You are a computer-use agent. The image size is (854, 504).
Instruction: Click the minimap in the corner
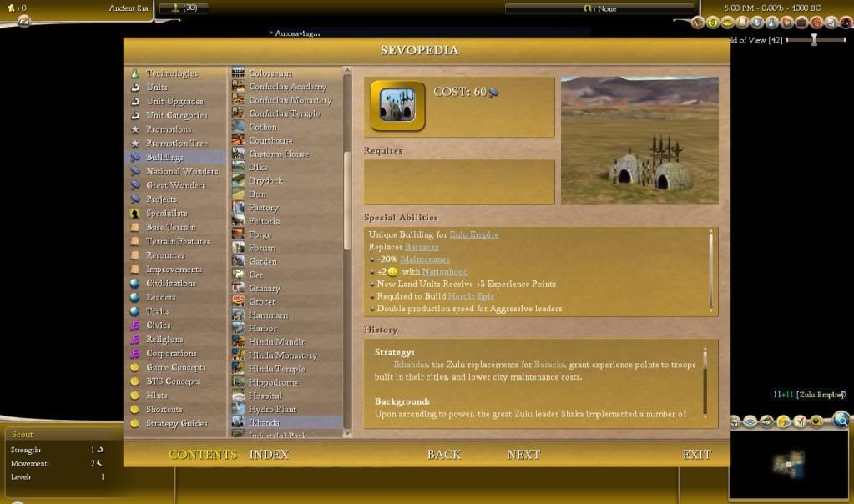[x=788, y=464]
